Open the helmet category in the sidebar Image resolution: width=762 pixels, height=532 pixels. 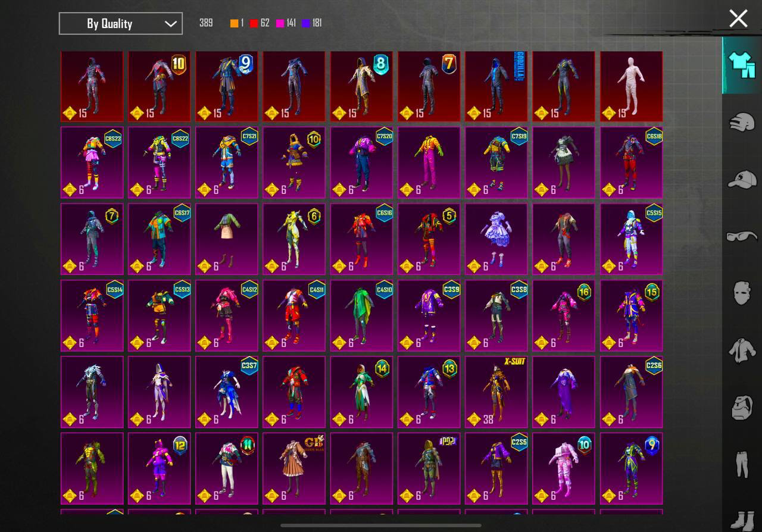coord(742,122)
